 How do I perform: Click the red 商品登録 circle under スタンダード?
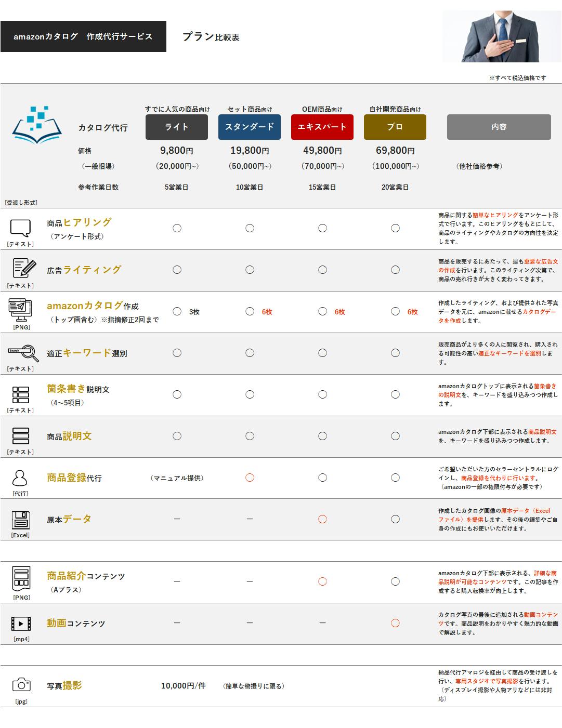coord(250,478)
